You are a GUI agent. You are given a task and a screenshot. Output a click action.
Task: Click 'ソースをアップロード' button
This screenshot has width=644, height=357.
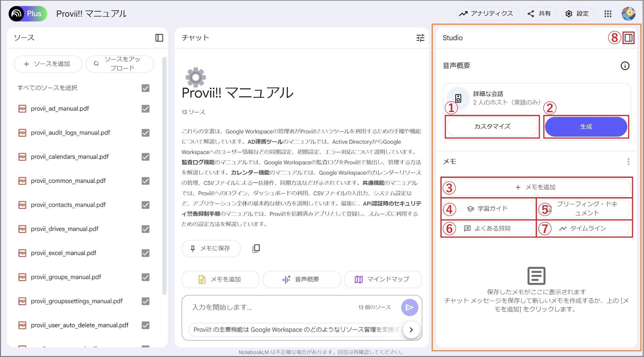tap(120, 64)
